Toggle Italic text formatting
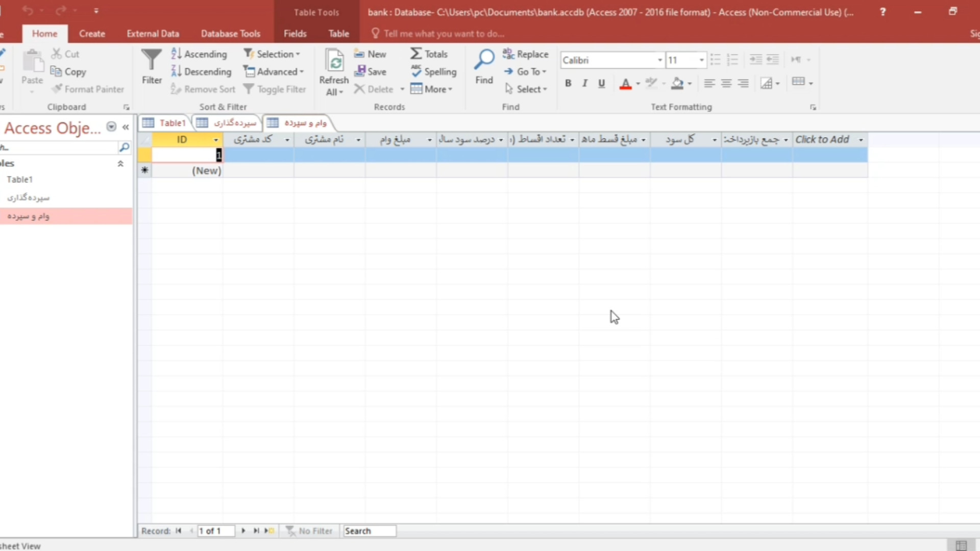This screenshot has width=980, height=551. pyautogui.click(x=585, y=83)
